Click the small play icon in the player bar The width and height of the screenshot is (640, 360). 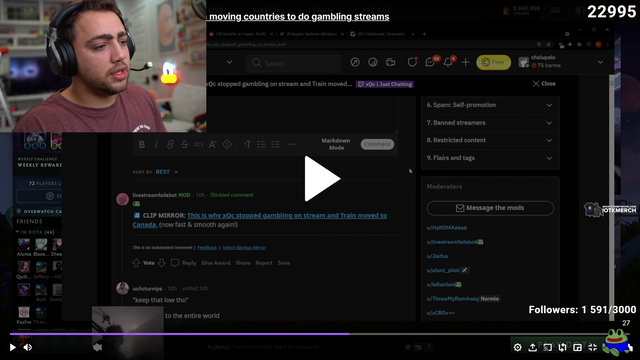click(13, 347)
